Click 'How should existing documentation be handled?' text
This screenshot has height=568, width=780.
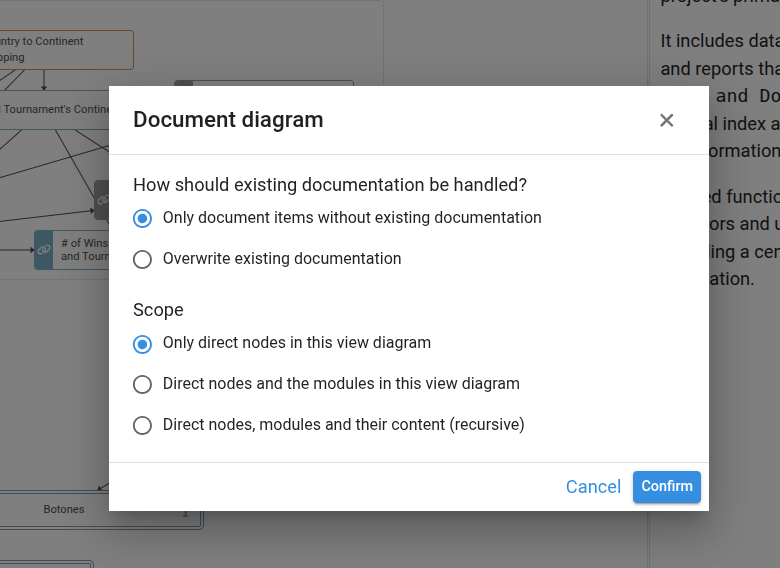click(x=330, y=185)
